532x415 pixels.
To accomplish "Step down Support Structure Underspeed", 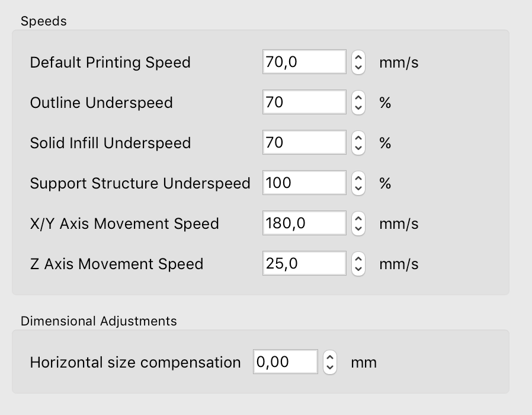I will coord(358,188).
